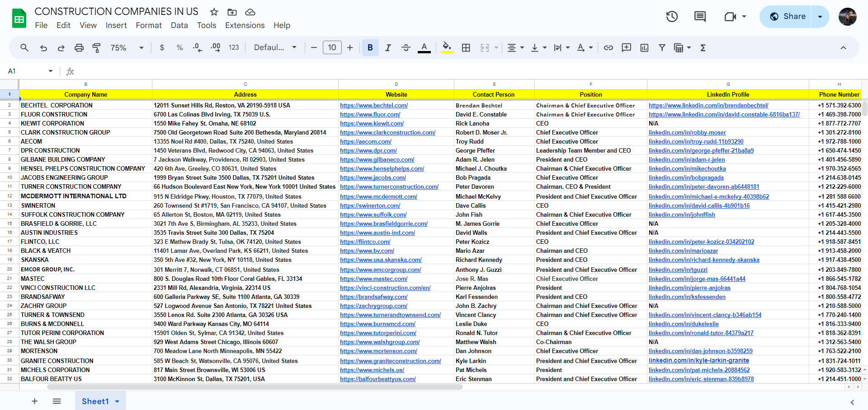Open the Format menu

[149, 25]
